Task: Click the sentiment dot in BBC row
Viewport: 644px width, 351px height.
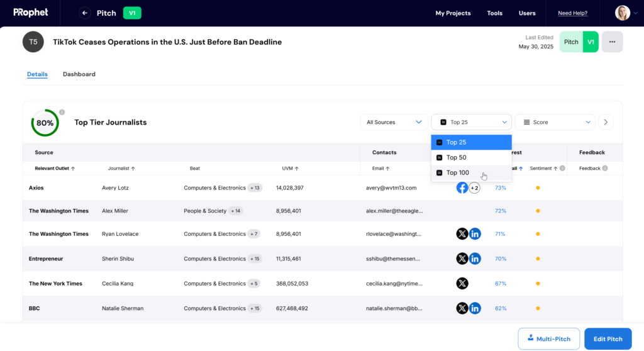Action: (538, 308)
